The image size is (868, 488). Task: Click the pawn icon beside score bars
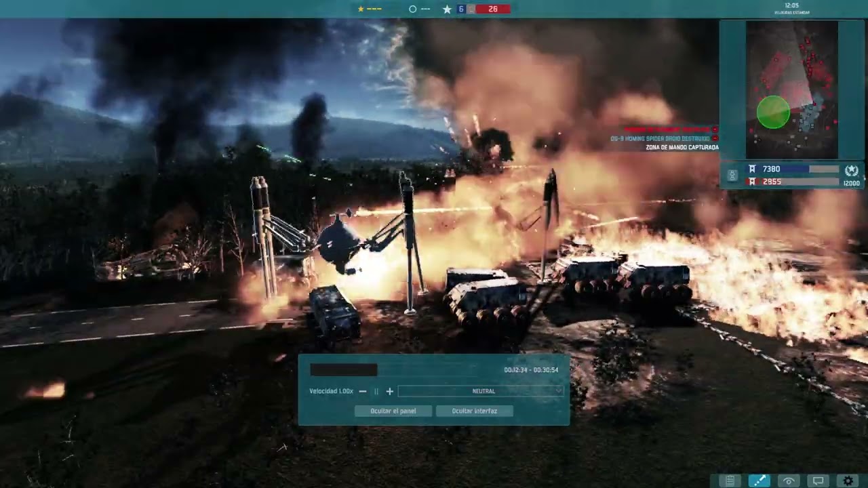click(x=732, y=175)
